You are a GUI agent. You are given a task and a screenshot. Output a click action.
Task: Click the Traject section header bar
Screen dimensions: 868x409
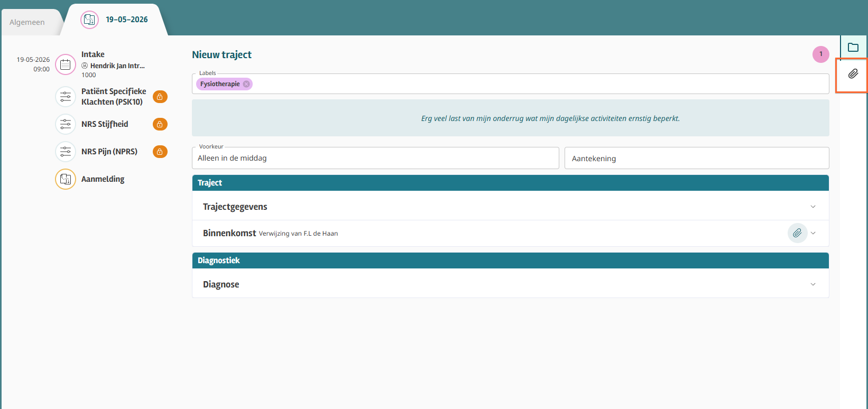510,183
